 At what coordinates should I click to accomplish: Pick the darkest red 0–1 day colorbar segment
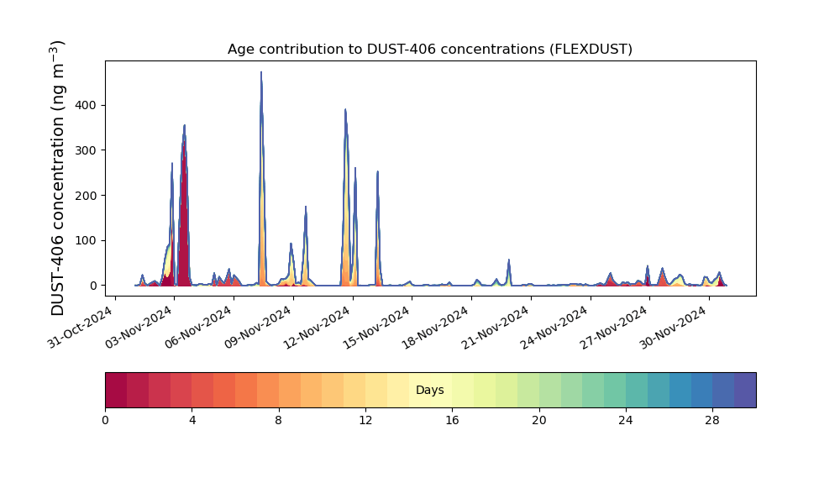tap(116, 390)
